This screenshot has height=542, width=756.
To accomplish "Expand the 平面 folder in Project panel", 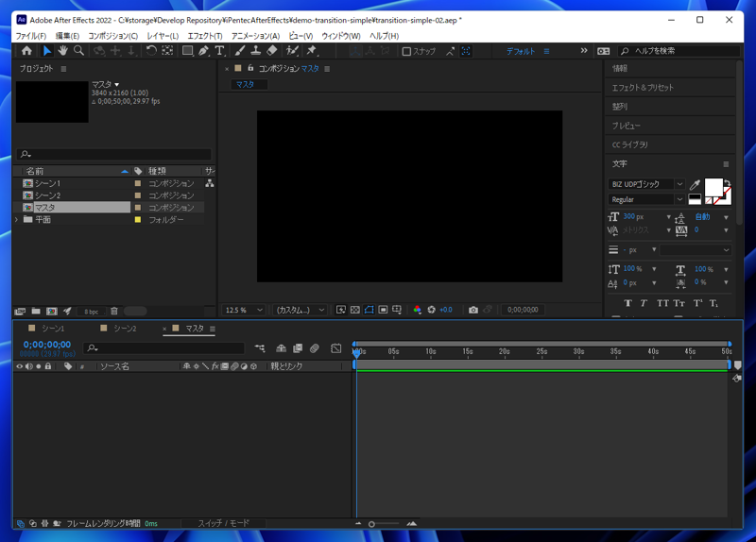I will point(17,220).
